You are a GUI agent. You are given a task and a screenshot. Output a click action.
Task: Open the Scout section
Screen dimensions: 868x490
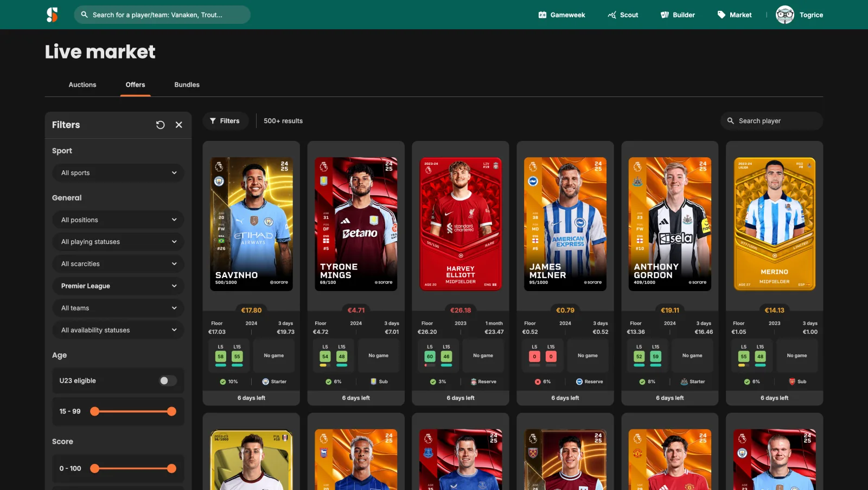[623, 15]
